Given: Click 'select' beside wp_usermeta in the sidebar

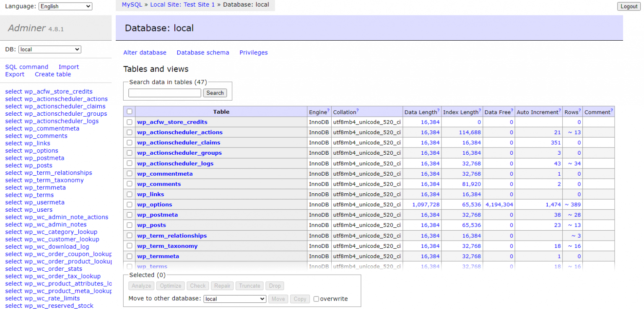Looking at the screenshot, I should [13, 202].
